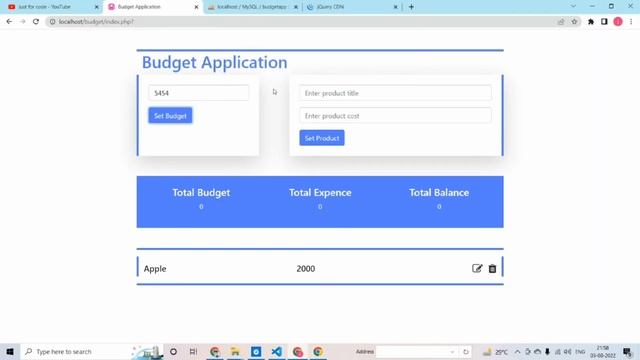Focus the budget amount field showing 5454
The width and height of the screenshot is (640, 360).
[198, 93]
